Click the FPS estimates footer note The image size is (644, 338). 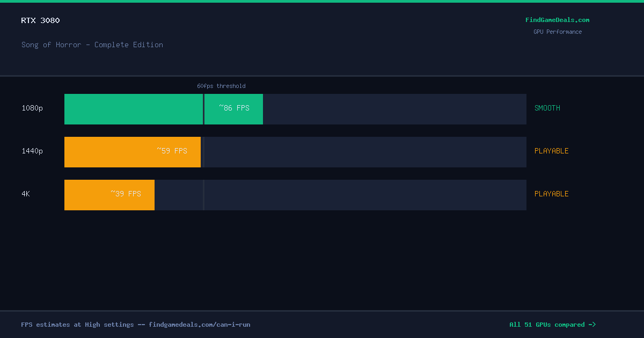(x=136, y=325)
